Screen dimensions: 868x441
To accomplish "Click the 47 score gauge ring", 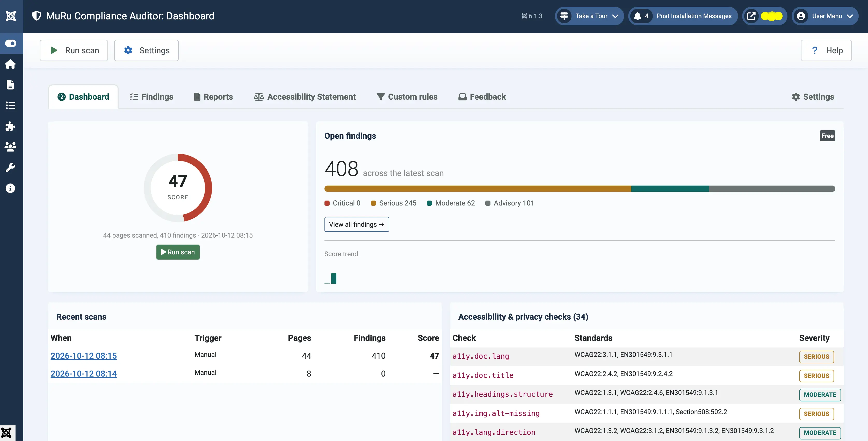I will click(x=178, y=188).
